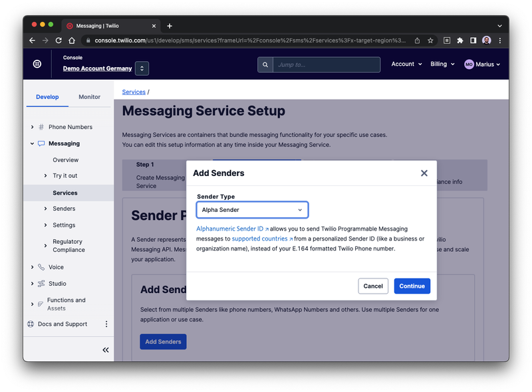Open the Alphanumeric Sender ID link
The width and height of the screenshot is (532, 392).
point(230,229)
